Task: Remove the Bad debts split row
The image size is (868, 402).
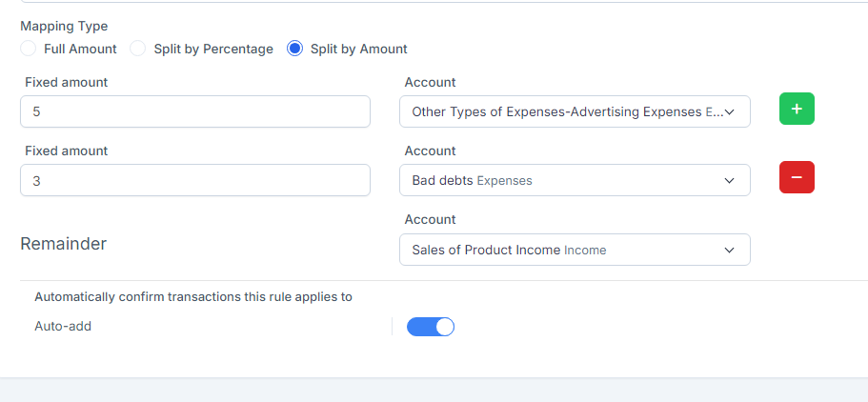Action: [x=797, y=177]
